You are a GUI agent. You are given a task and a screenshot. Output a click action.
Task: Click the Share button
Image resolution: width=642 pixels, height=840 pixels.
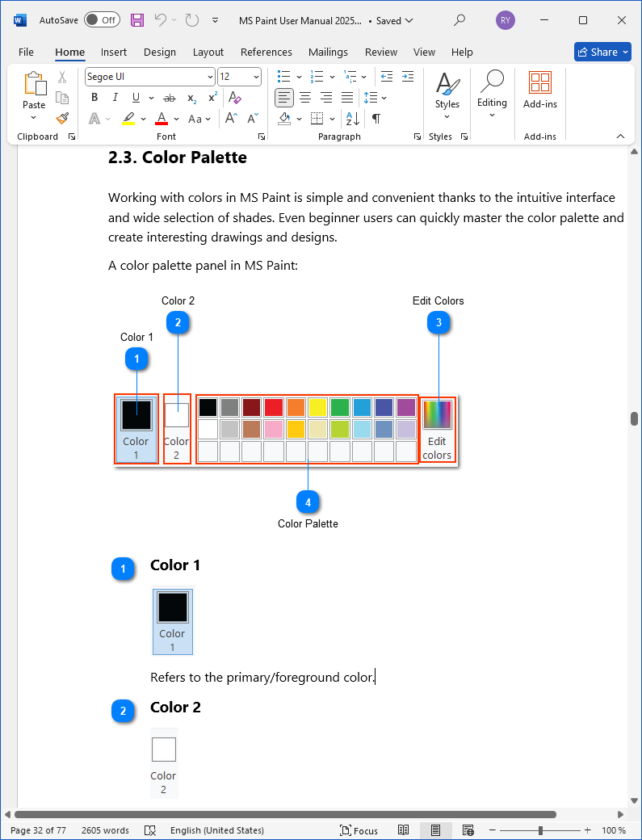point(602,52)
